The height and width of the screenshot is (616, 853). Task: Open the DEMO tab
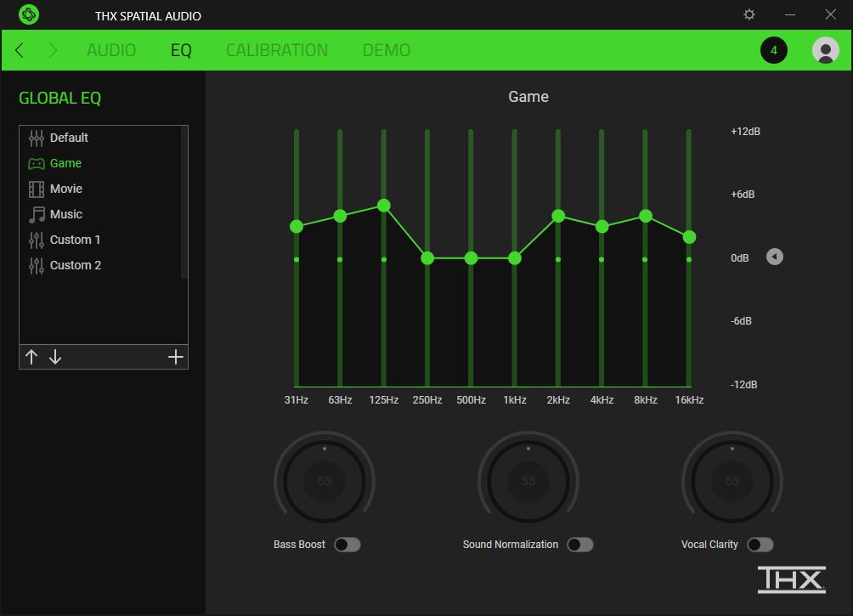[387, 50]
